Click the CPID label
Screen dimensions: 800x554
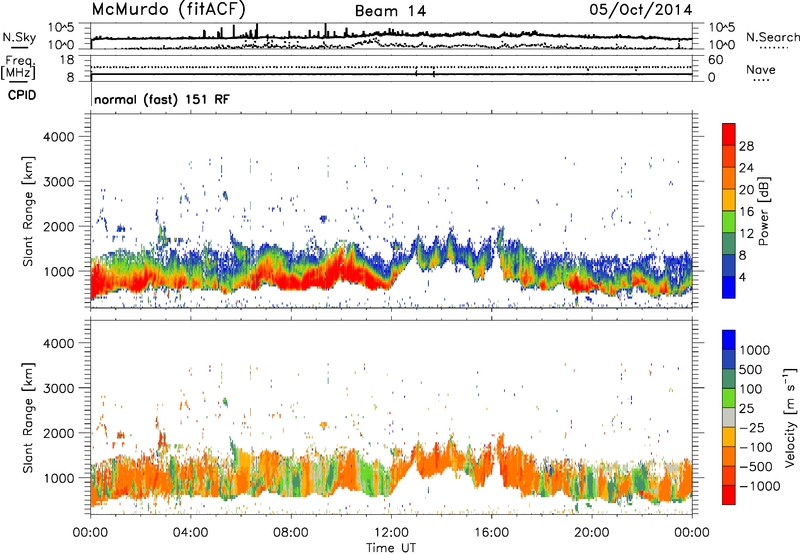(22, 95)
